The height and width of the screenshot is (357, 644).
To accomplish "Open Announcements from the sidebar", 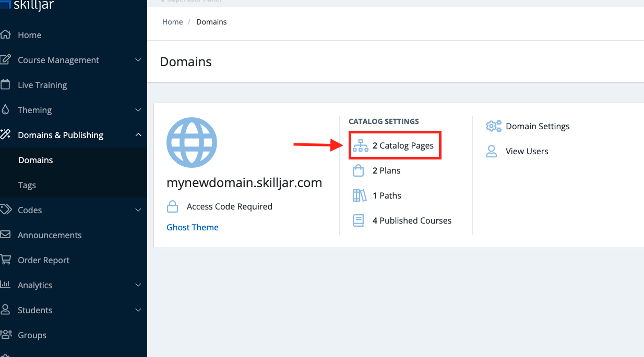I will point(50,235).
